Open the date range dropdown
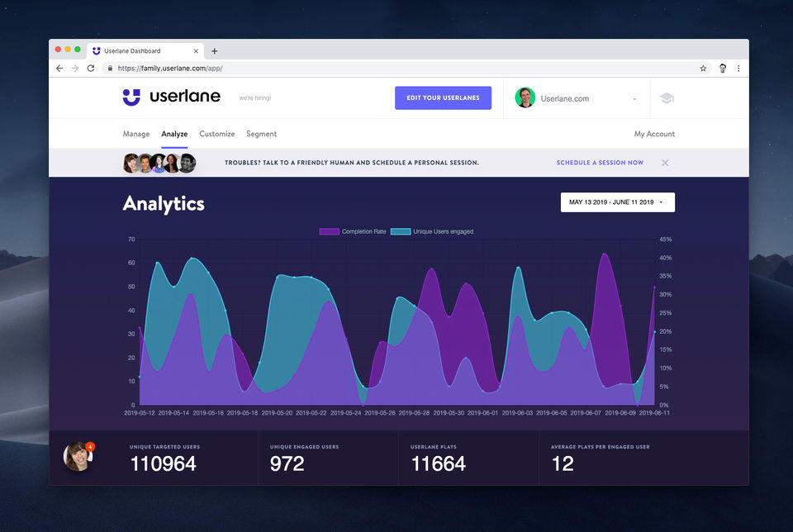 tap(618, 202)
